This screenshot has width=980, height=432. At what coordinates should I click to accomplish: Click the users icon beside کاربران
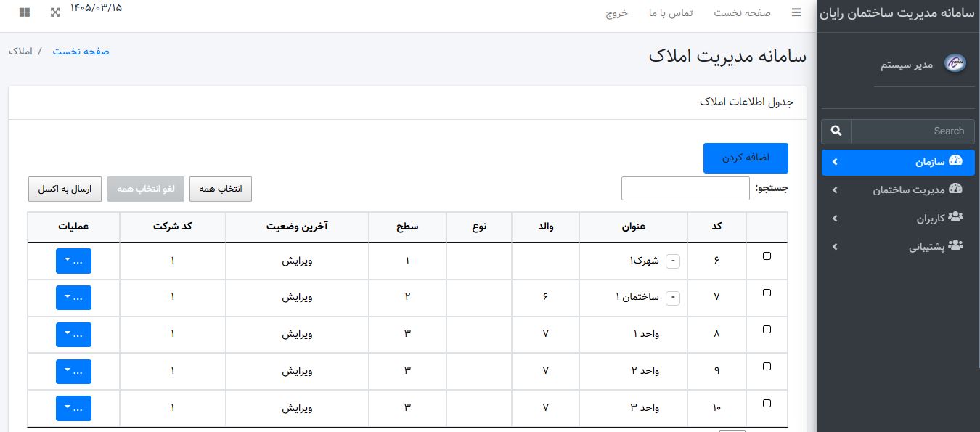pyautogui.click(x=955, y=217)
